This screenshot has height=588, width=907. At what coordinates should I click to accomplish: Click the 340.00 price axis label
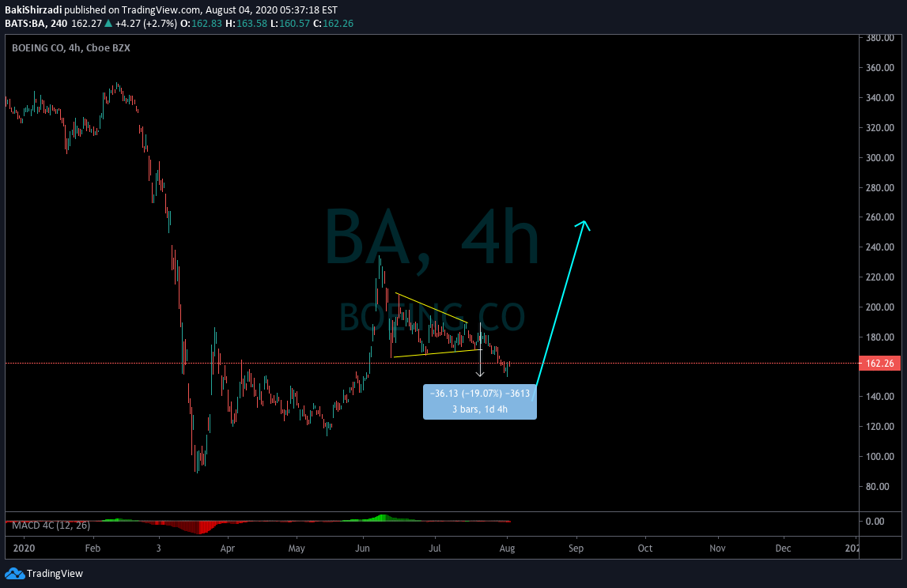pyautogui.click(x=880, y=98)
